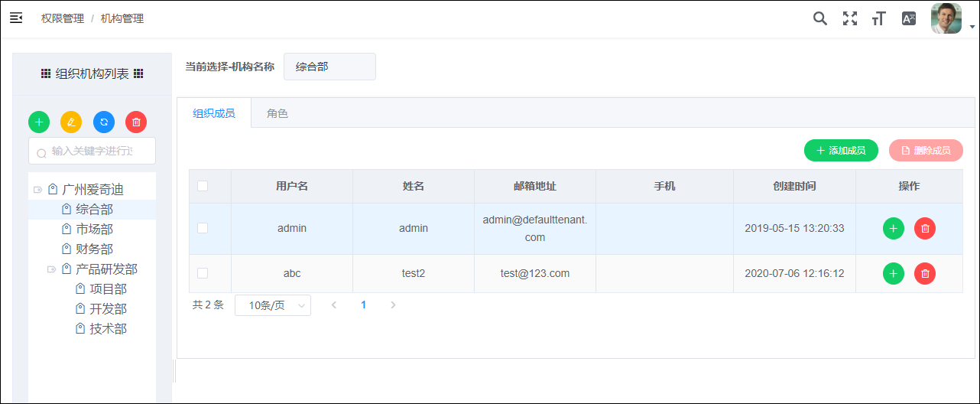Click the green add organization button
This screenshot has height=404, width=980.
pos(39,122)
